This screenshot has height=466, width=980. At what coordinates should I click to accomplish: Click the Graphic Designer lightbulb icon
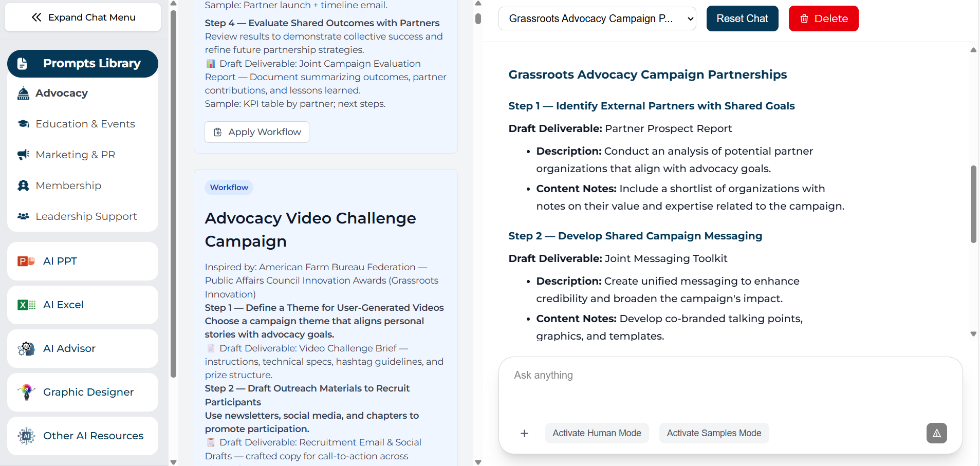[26, 392]
